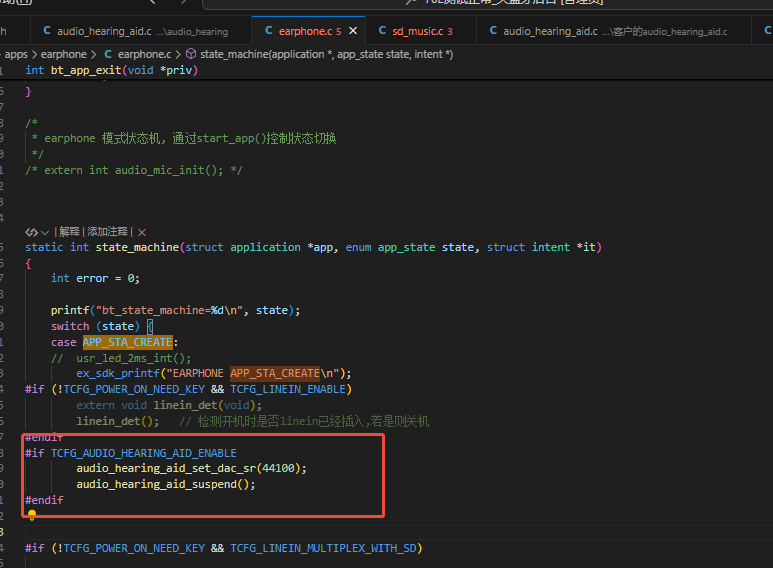This screenshot has height=568, width=773.
Task: Click the yellow lightbulb quick-fix icon
Action: point(32,515)
